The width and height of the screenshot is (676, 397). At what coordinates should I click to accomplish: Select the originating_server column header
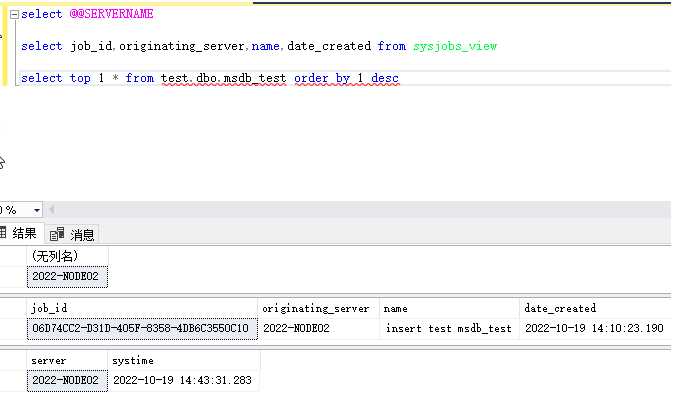pyautogui.click(x=319, y=309)
